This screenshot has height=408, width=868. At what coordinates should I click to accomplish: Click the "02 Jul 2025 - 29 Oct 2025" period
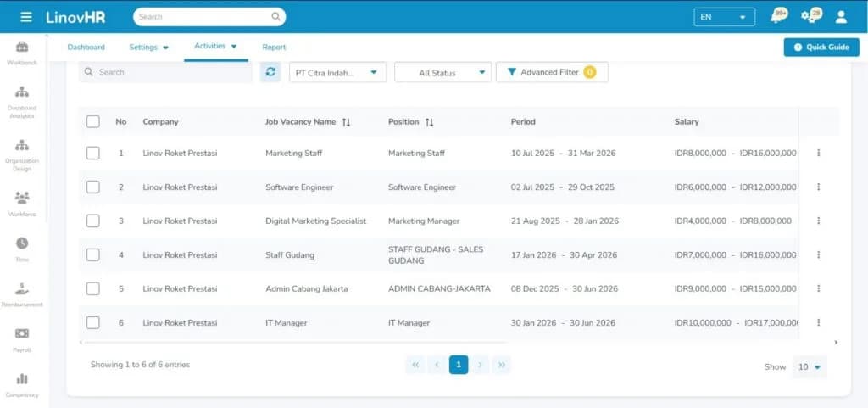563,187
